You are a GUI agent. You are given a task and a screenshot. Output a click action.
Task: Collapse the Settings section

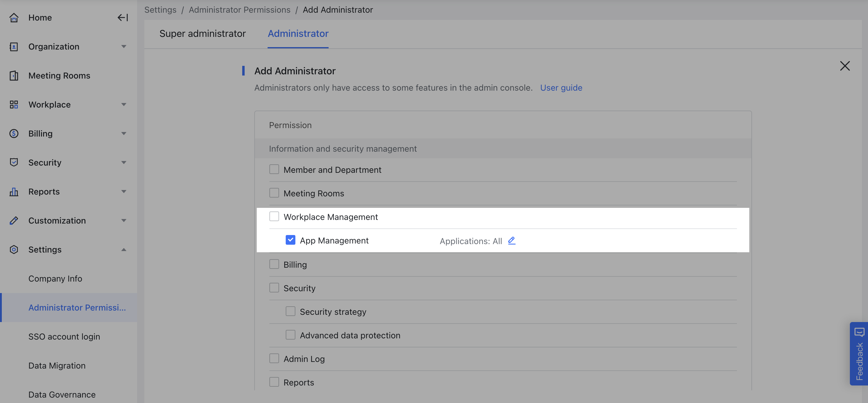pyautogui.click(x=124, y=249)
